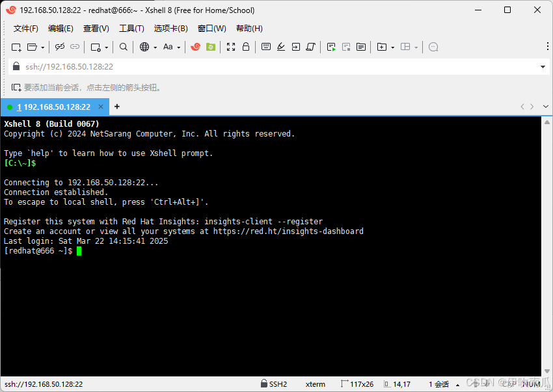Expand new tab group dropdown arrow

(392, 47)
